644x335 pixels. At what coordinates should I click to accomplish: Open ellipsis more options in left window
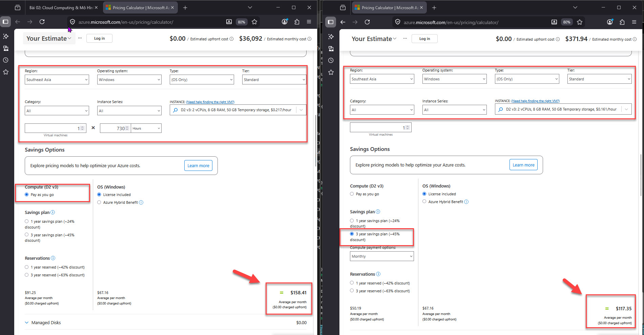pos(80,38)
